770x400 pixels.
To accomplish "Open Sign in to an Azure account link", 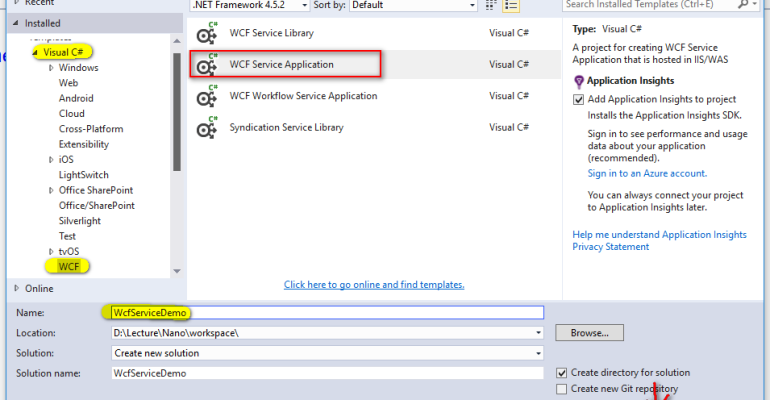I will pyautogui.click(x=647, y=173).
